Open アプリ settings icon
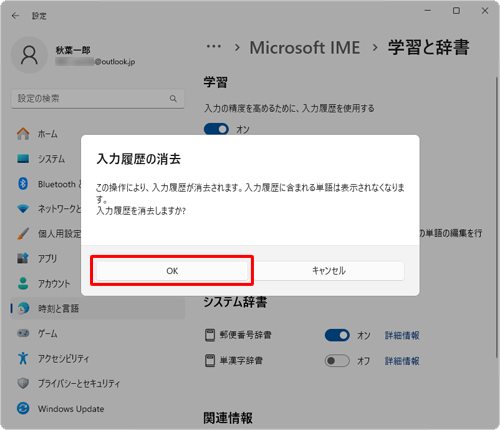 tap(23, 258)
